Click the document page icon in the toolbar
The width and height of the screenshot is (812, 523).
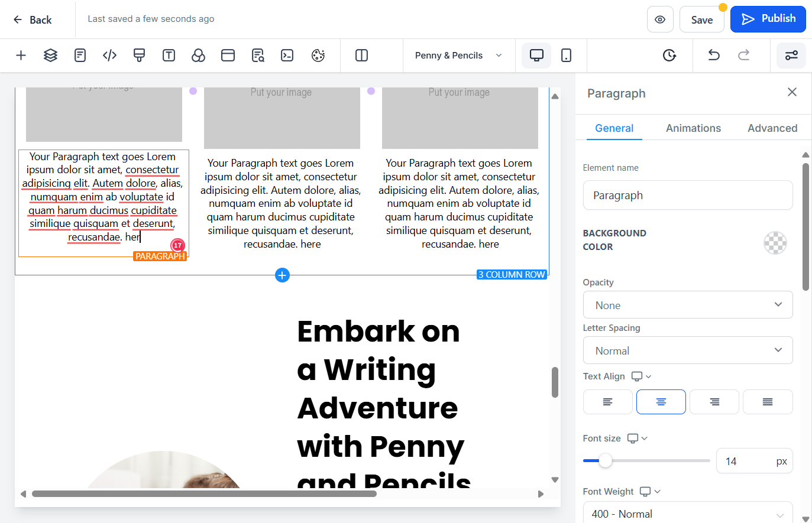click(x=80, y=56)
